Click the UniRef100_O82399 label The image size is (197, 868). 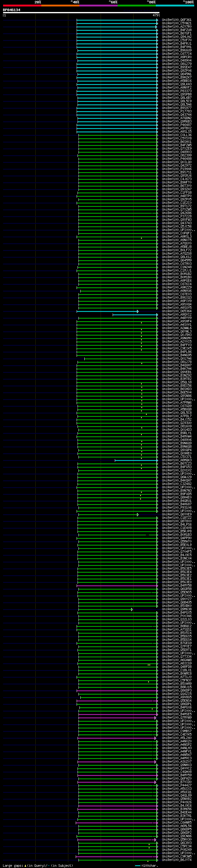pos(177,155)
